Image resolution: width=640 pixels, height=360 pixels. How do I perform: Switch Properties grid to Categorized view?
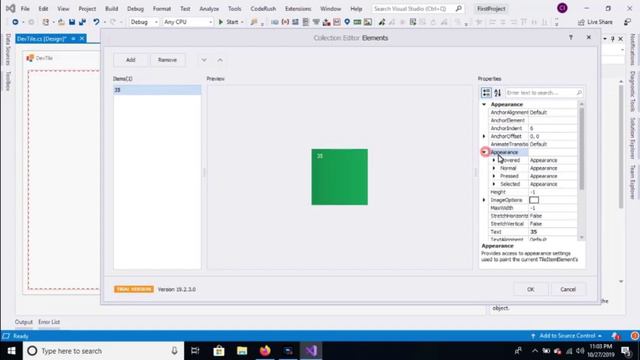(486, 93)
